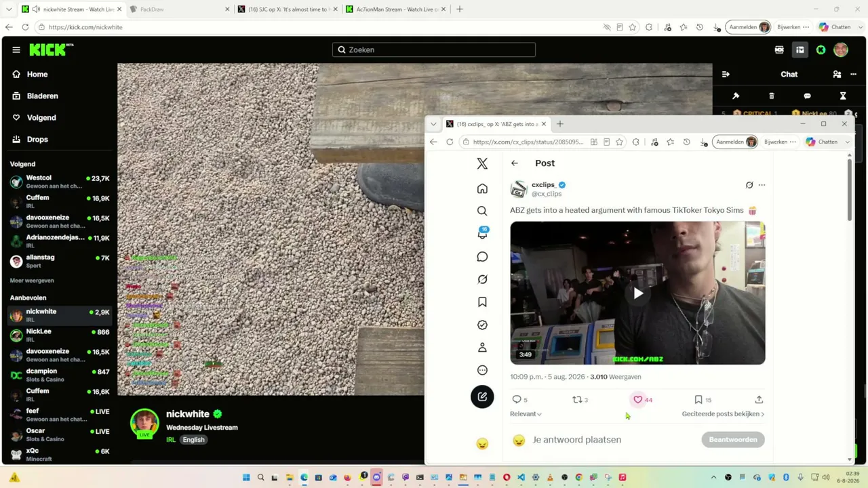868x488 pixels.
Task: Open xQc channel in recommended list
Action: (x=60, y=455)
